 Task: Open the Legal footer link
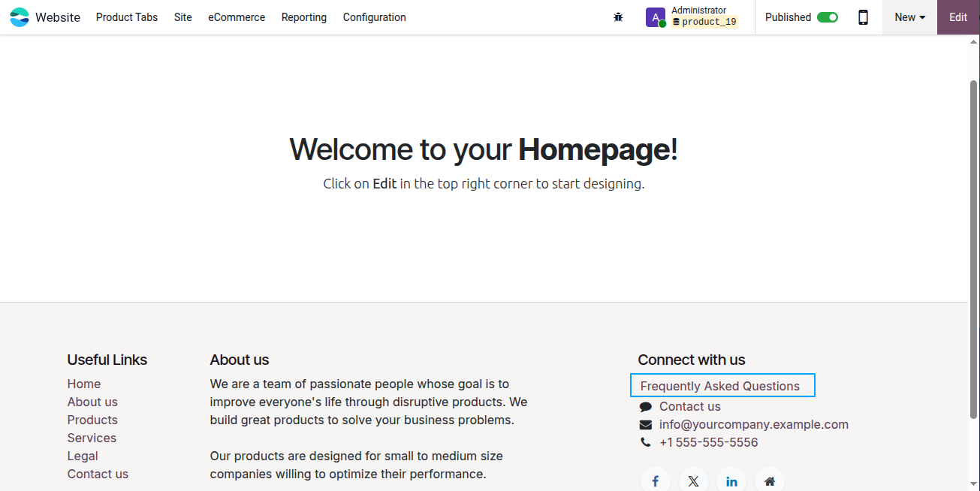point(83,456)
